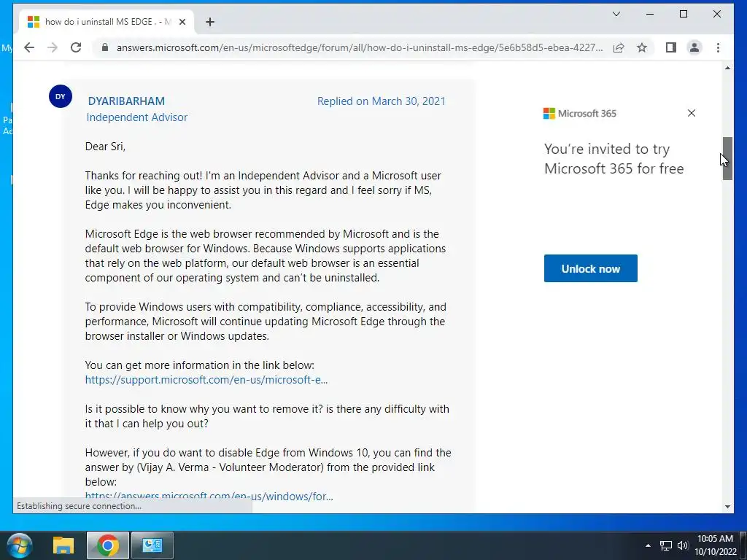The image size is (747, 560).
Task: Click the 'Dear Sri,' greeting text
Action: [105, 146]
